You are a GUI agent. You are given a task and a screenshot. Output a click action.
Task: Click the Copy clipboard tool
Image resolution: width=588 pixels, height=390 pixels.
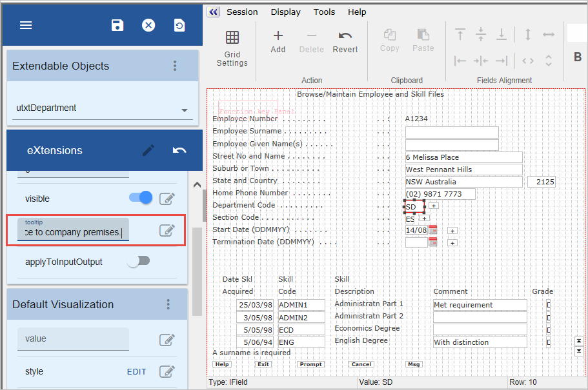click(390, 41)
